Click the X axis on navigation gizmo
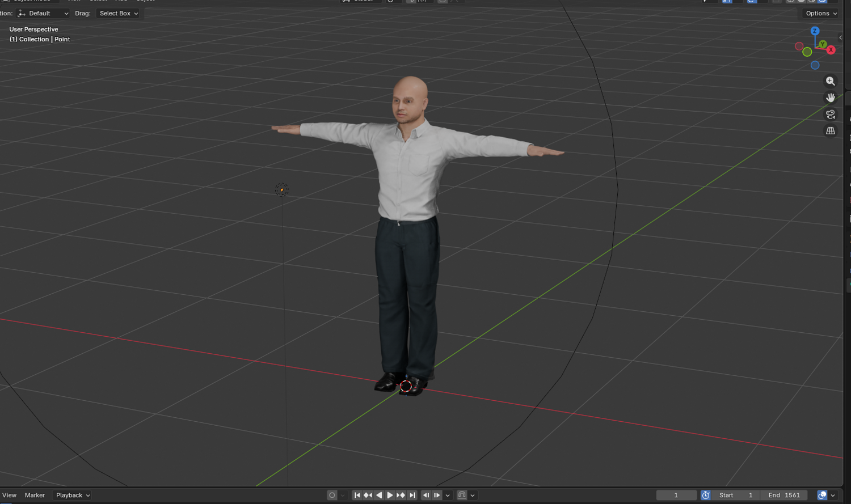This screenshot has height=504, width=851. click(831, 50)
